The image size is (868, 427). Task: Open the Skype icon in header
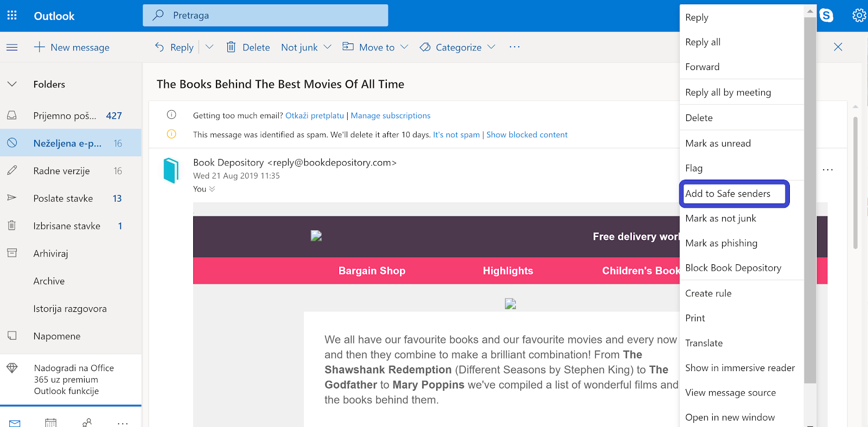coord(826,15)
